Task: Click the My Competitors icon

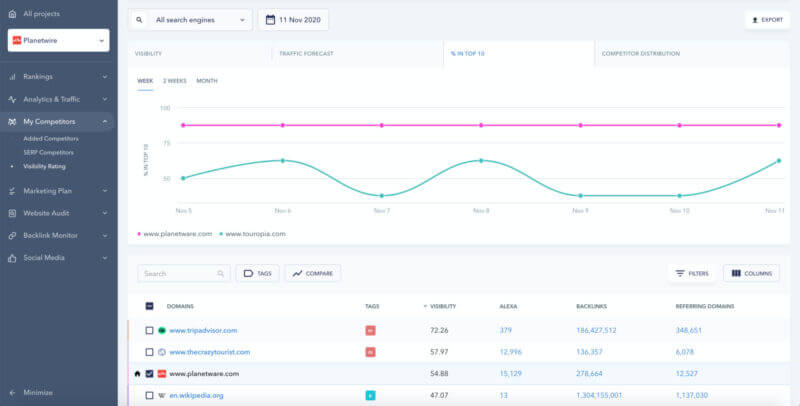Action: click(x=12, y=122)
